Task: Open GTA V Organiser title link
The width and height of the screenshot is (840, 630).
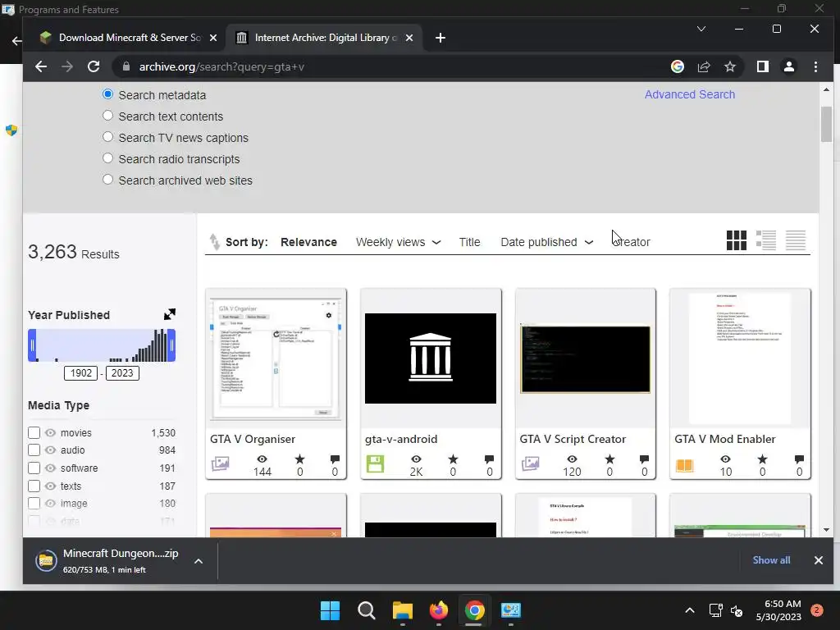Action: pos(253,439)
